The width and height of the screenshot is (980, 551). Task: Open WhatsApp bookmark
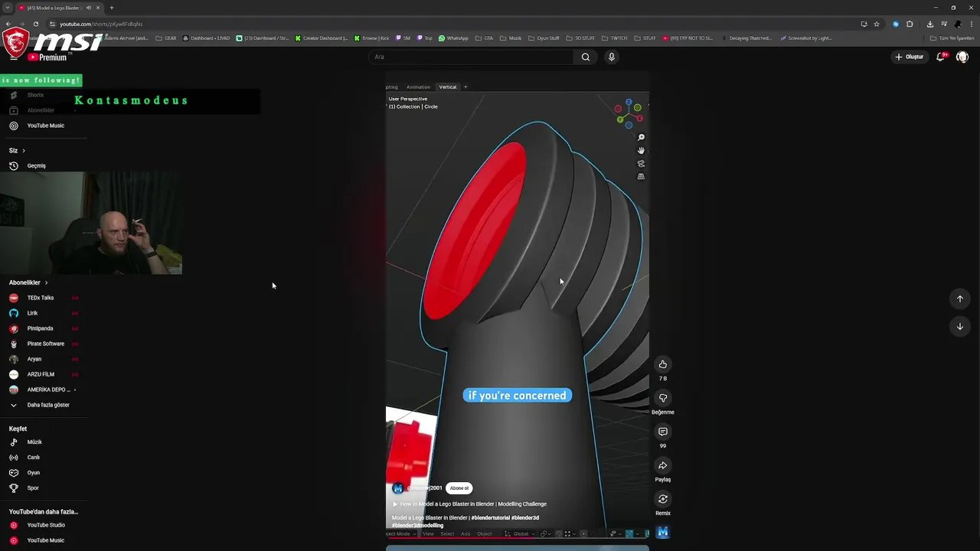453,37
